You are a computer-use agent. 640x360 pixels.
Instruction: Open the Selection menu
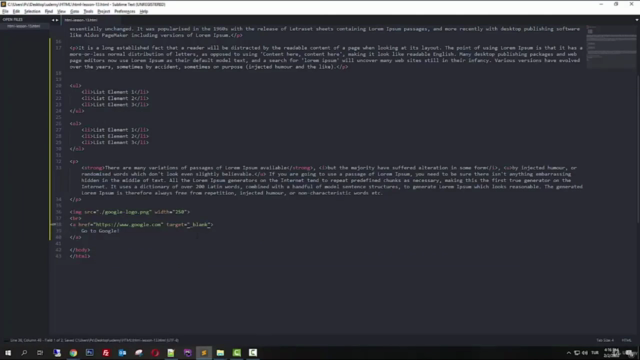[x=32, y=11]
